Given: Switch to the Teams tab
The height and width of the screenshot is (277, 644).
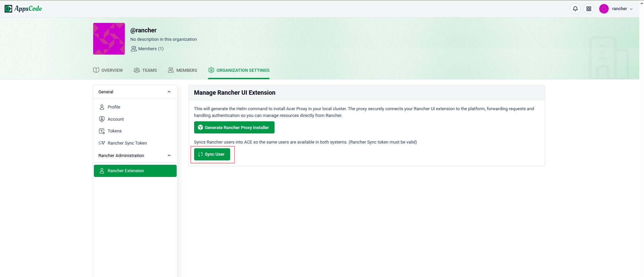Looking at the screenshot, I should click(x=145, y=70).
